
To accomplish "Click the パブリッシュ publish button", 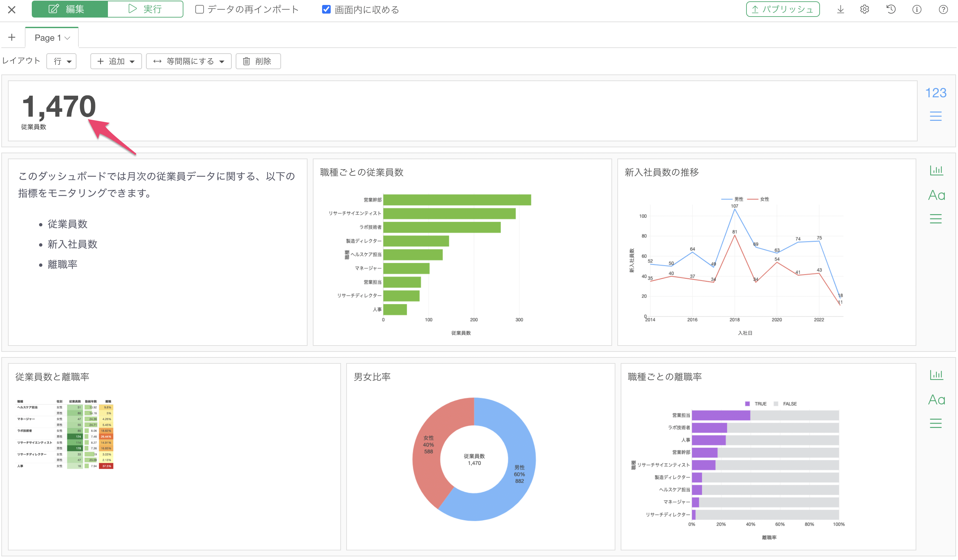I will pos(782,9).
